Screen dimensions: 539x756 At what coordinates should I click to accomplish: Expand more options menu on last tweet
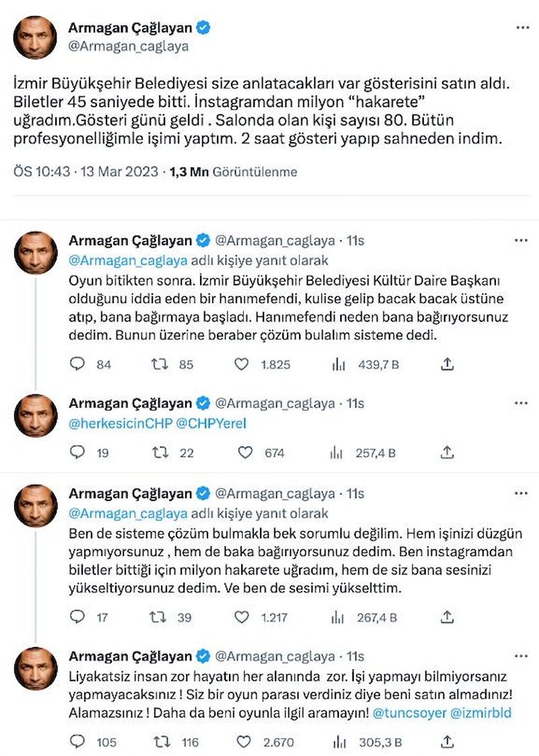pyautogui.click(x=521, y=656)
